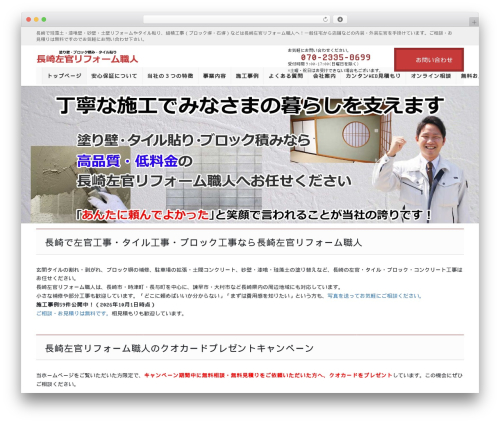Click the blue ご相談・お見積りは無料です link

point(72,313)
